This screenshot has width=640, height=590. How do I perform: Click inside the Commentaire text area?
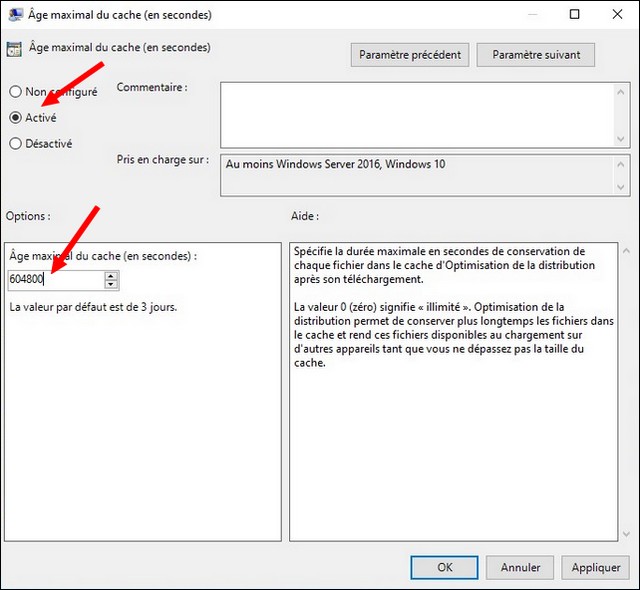pos(424,114)
